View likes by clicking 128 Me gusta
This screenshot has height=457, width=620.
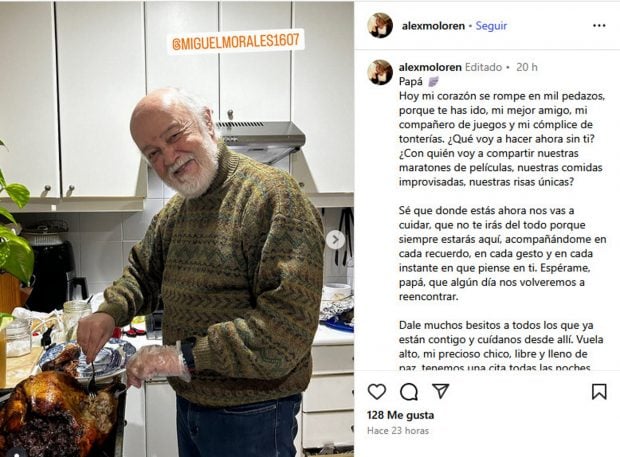point(400,415)
